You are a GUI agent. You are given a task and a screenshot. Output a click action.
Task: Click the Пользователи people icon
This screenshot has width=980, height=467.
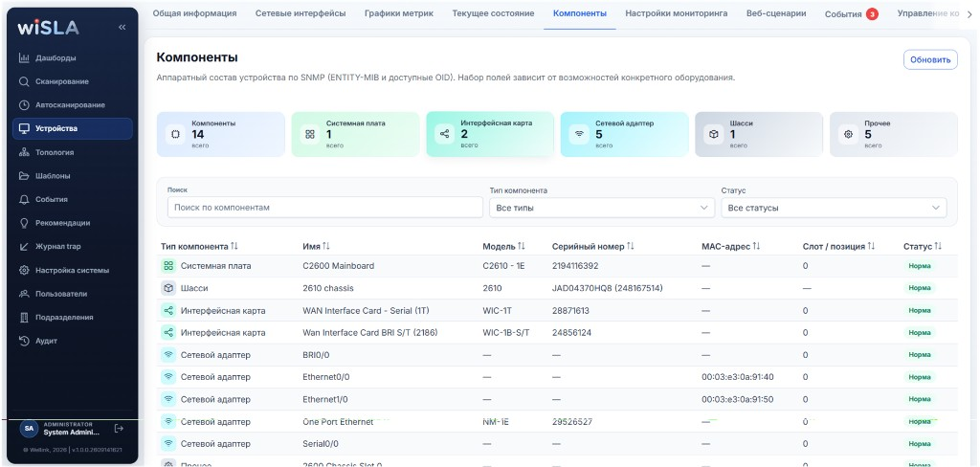24,294
